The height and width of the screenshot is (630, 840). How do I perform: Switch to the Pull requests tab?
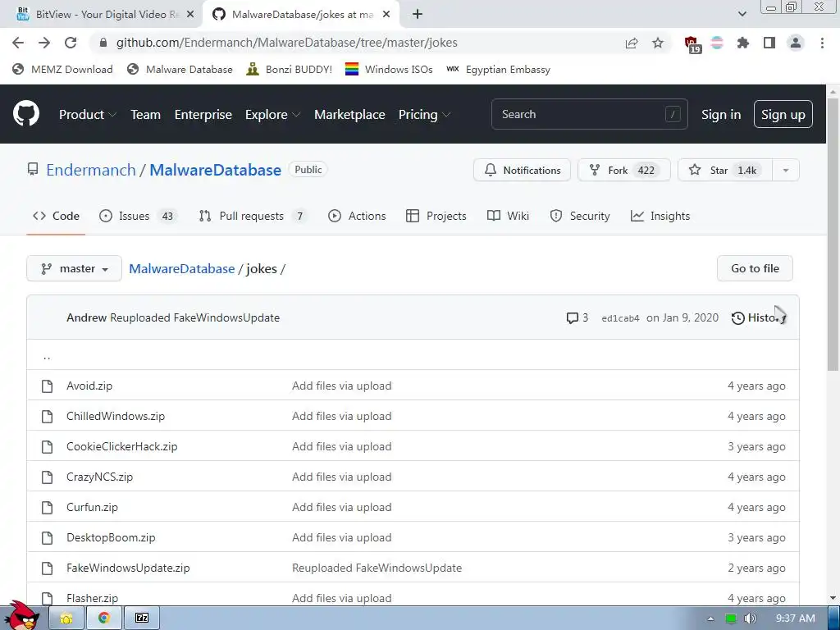(253, 216)
